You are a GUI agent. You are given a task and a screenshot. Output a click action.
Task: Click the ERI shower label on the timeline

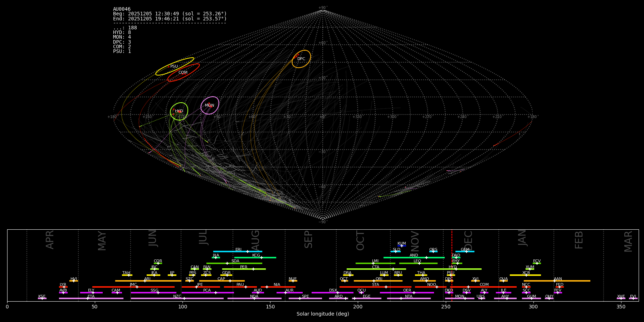(238, 250)
